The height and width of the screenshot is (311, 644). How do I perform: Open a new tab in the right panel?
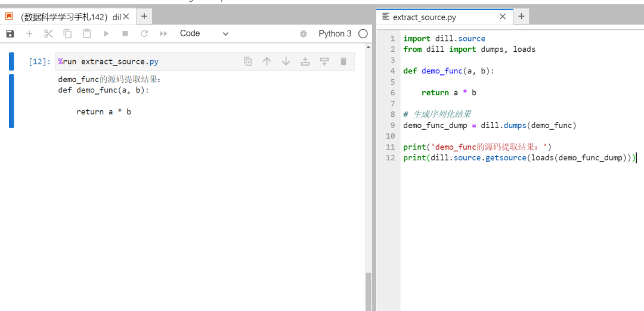tap(521, 17)
